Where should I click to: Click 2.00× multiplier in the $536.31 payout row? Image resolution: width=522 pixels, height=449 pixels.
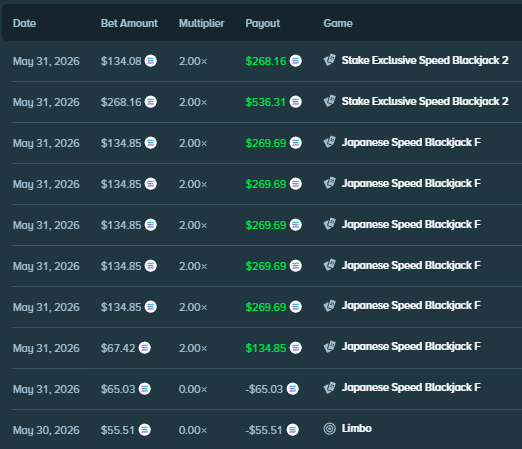(193, 102)
